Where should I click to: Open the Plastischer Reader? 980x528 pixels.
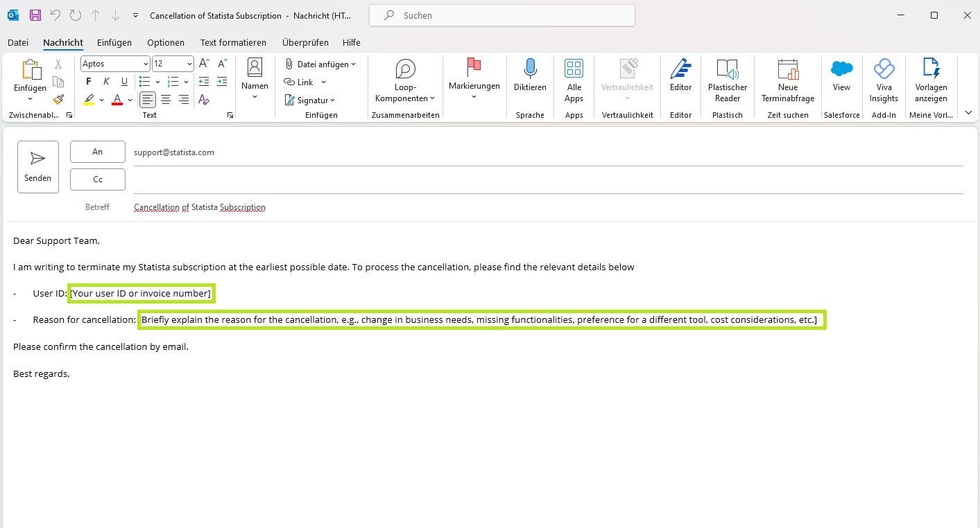coord(728,81)
